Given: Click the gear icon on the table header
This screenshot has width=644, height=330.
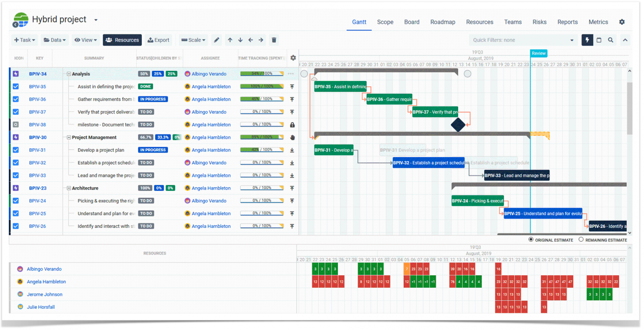Looking at the screenshot, I should (293, 58).
